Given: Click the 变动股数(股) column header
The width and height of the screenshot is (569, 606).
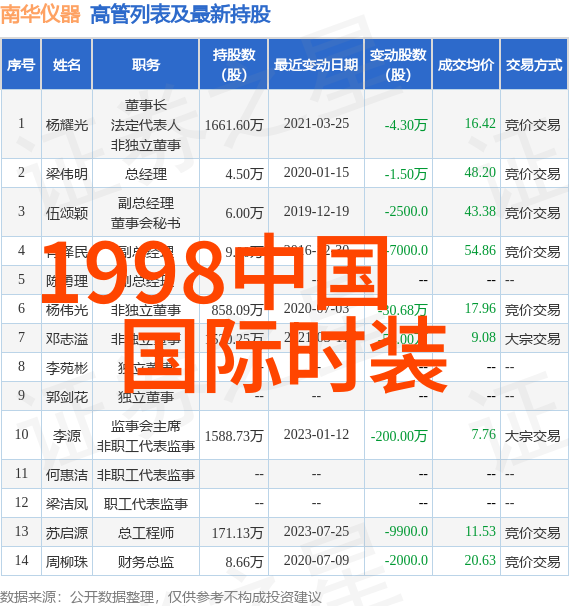Looking at the screenshot, I should pyautogui.click(x=398, y=65).
